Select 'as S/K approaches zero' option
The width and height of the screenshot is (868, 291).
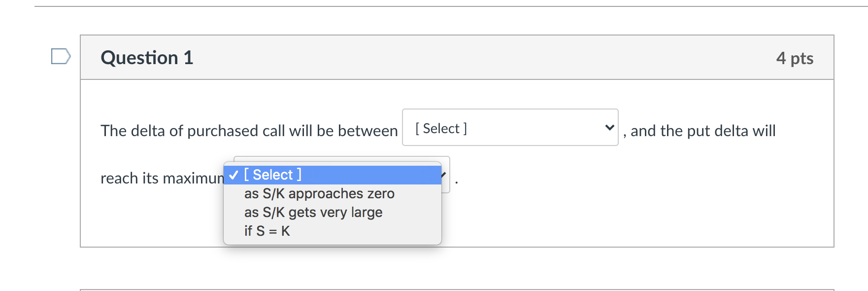pos(320,193)
